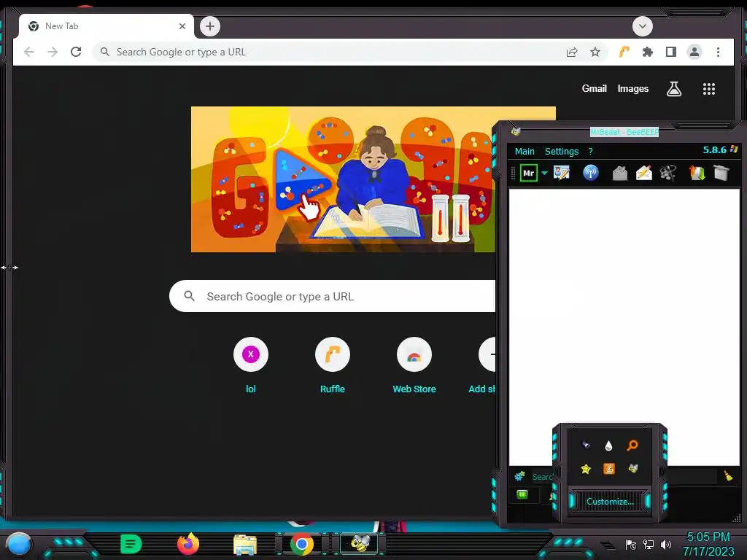The width and height of the screenshot is (747, 560).
Task: Go back in Chrome
Action: (x=29, y=52)
